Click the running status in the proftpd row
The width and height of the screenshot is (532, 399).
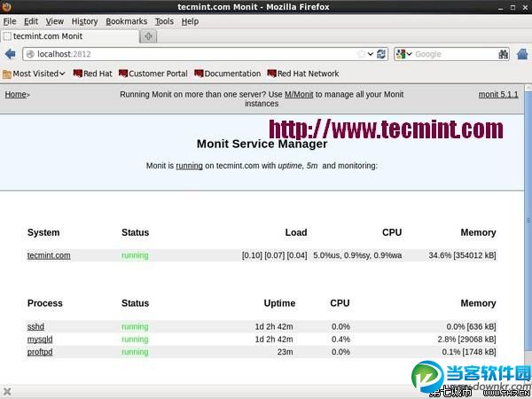(135, 352)
